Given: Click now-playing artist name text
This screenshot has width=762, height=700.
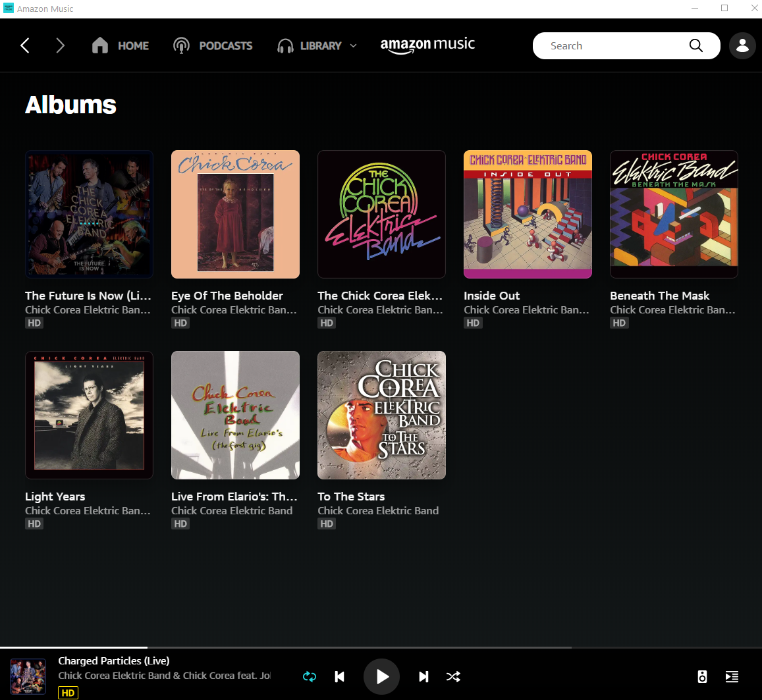Looking at the screenshot, I should coord(164,676).
